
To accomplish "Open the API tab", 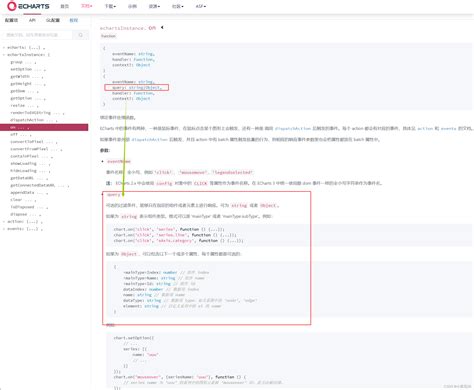I will point(32,20).
